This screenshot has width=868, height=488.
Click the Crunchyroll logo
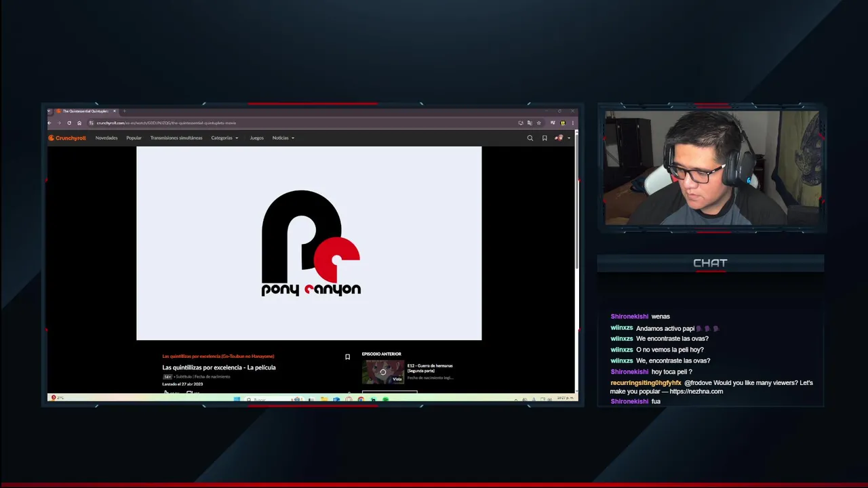pos(66,138)
